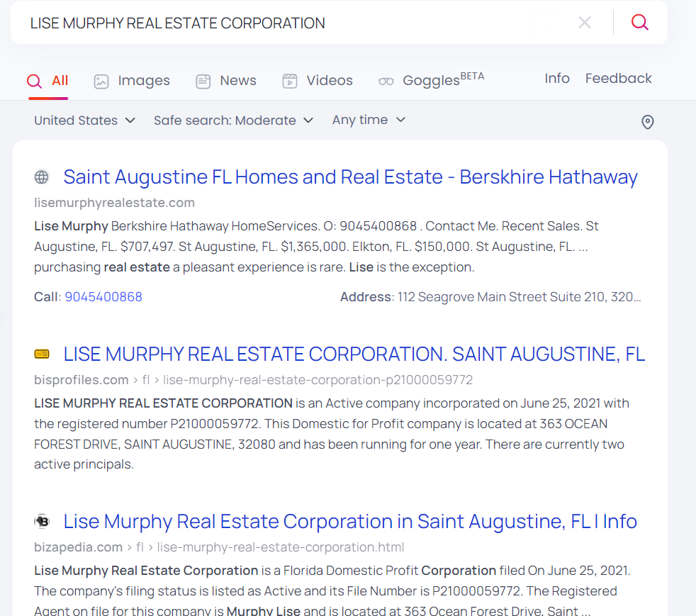Image resolution: width=696 pixels, height=616 pixels.
Task: Expand the Any time filter dropdown
Action: [x=369, y=120]
